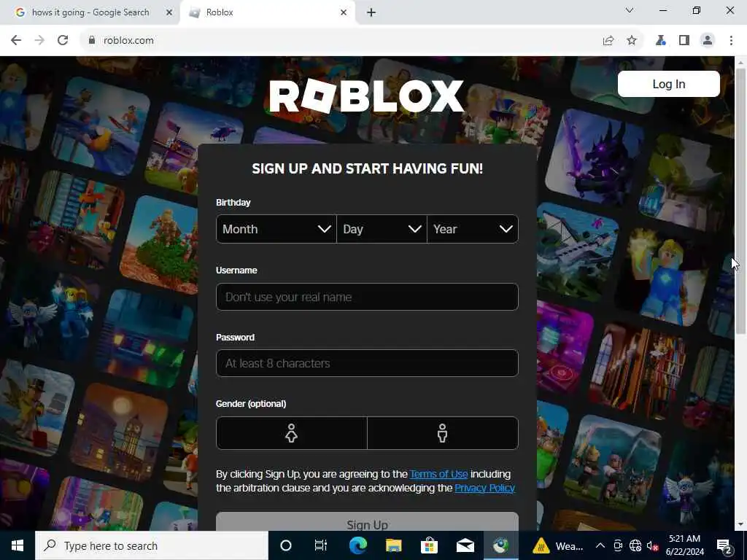Focus the Username input field

click(368, 297)
